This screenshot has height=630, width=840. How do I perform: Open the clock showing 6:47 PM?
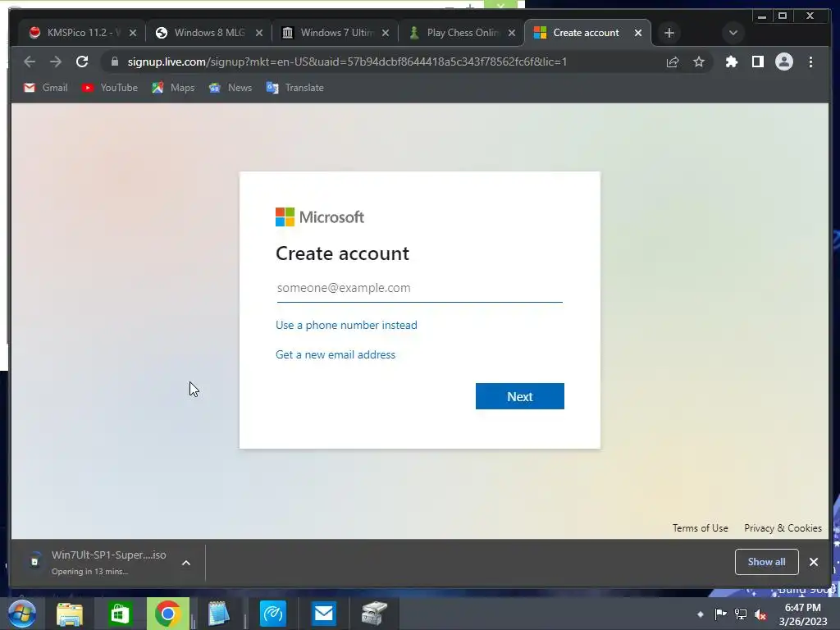(x=802, y=614)
